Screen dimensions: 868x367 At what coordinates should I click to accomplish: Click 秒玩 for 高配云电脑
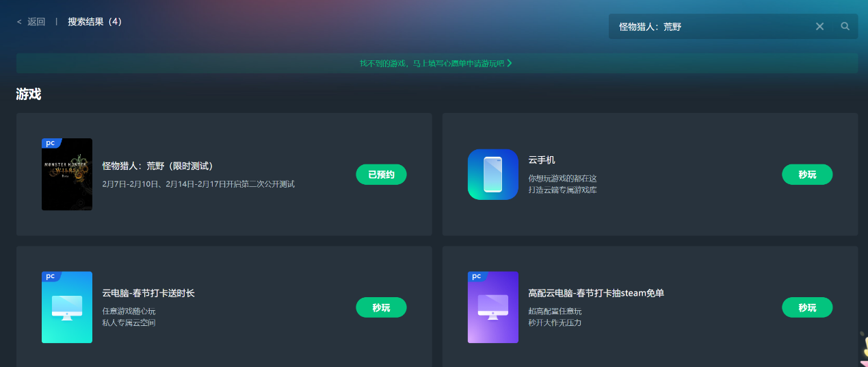[807, 307]
